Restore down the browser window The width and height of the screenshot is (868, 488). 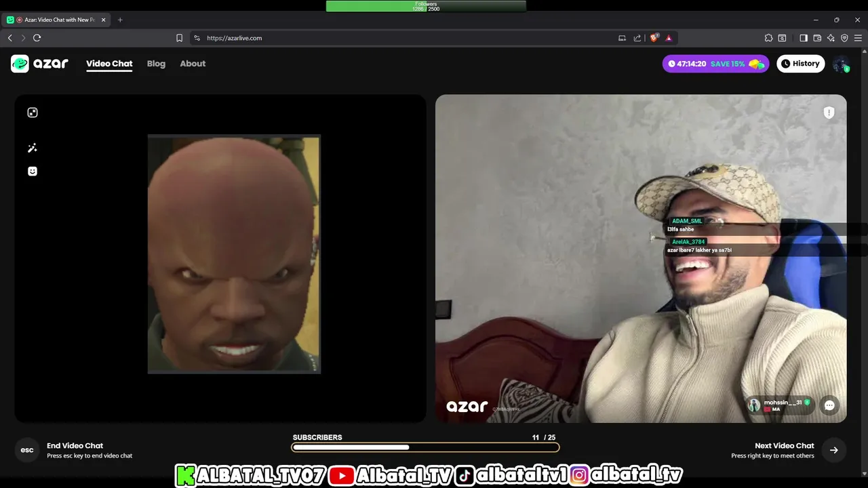coord(837,20)
